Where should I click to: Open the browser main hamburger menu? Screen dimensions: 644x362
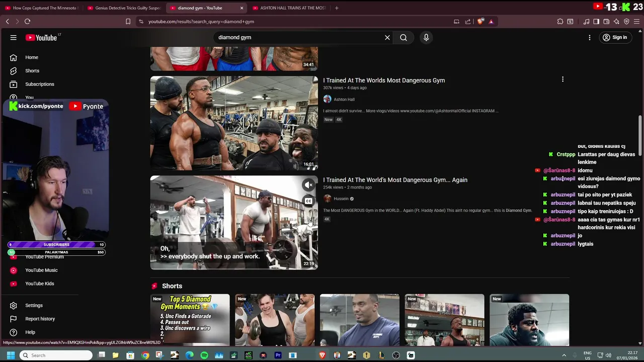[636, 22]
